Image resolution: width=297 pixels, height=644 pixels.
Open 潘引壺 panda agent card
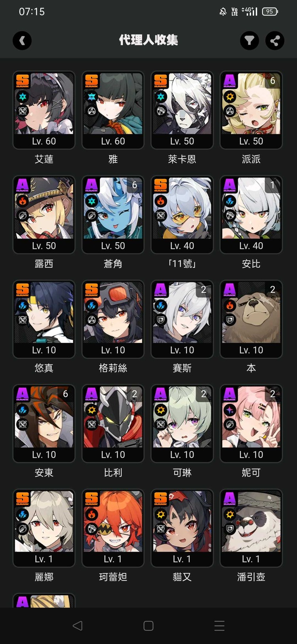[x=251, y=528]
